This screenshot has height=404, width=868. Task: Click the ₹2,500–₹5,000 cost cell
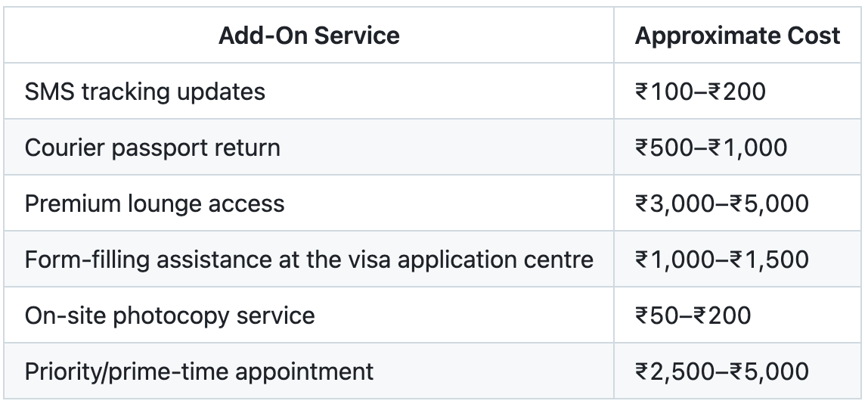721,371
